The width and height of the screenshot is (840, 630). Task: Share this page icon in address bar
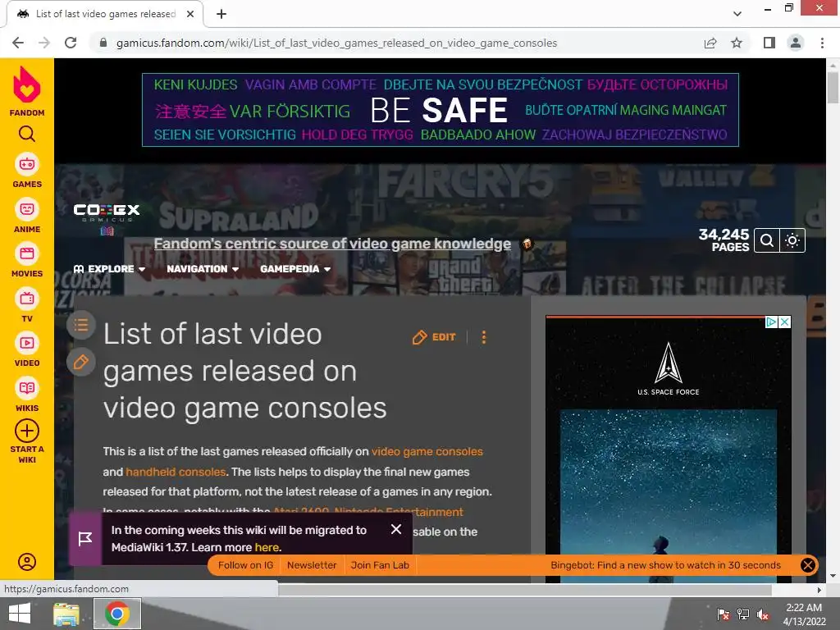(710, 43)
